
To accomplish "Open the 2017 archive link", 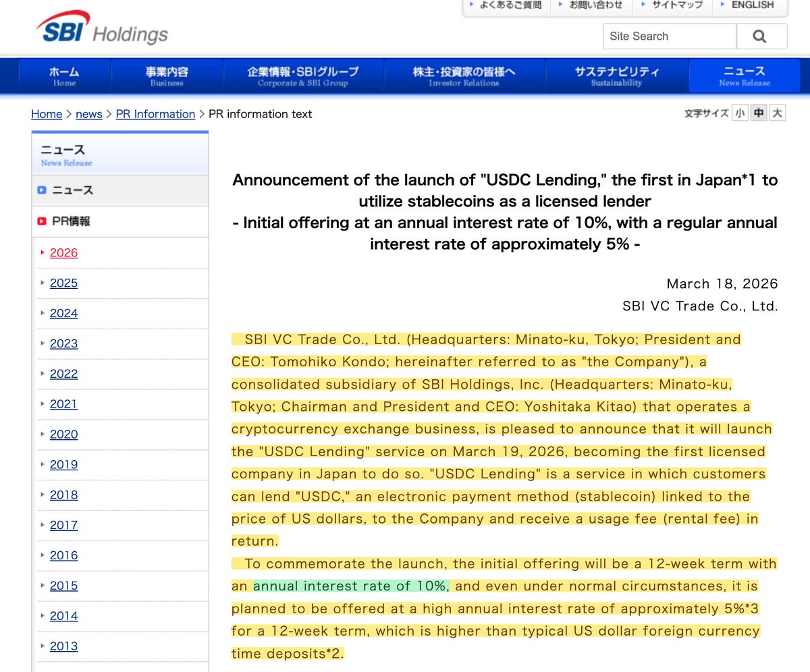I will [63, 525].
